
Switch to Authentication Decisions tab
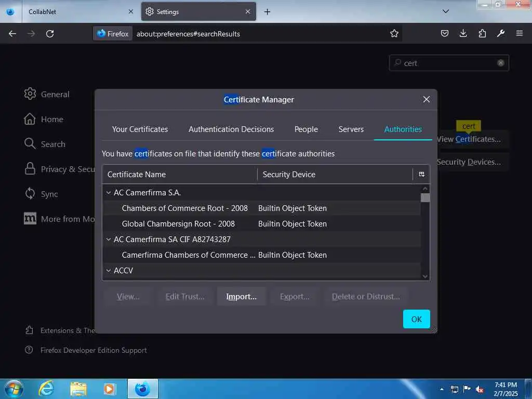[x=231, y=129]
